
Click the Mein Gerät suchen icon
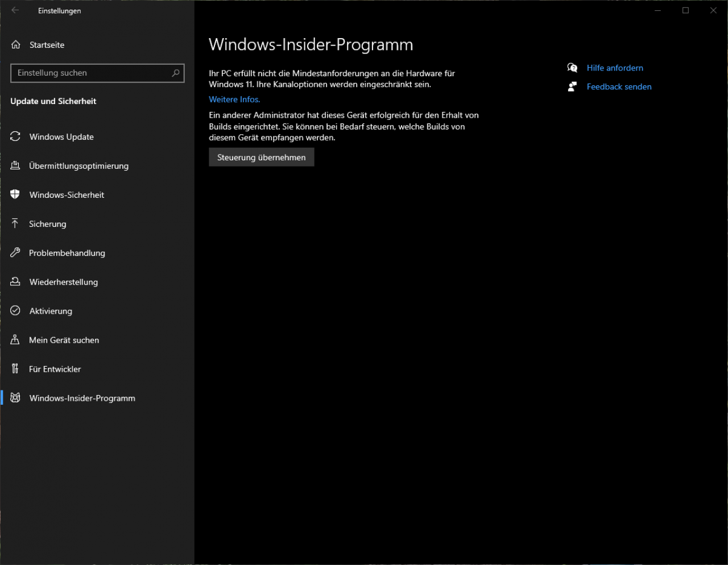[15, 339]
